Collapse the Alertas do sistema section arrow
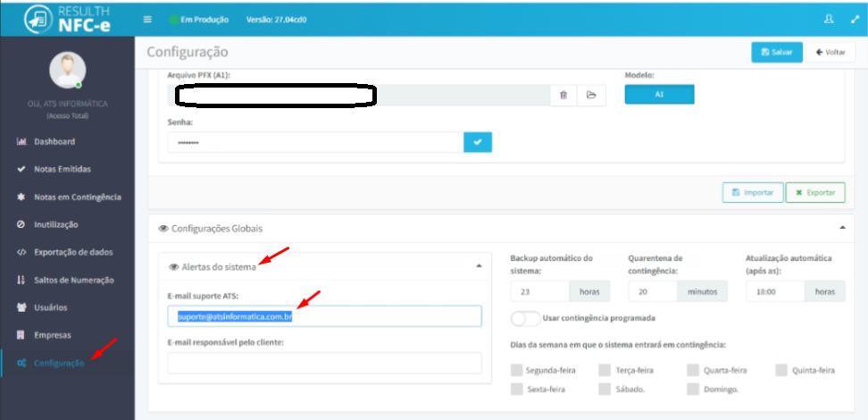 479,266
